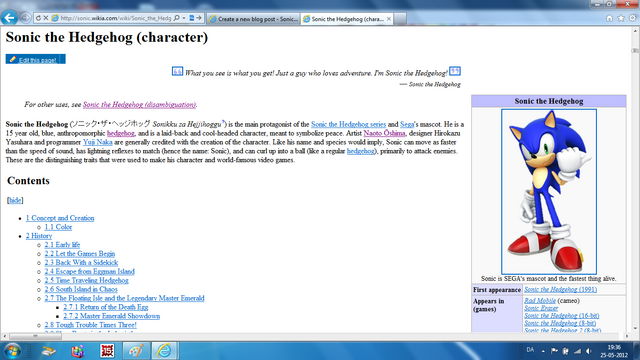Open the Sonic the Hedgehog (disambiguation) link
This screenshot has width=640, height=360.
[x=140, y=104]
